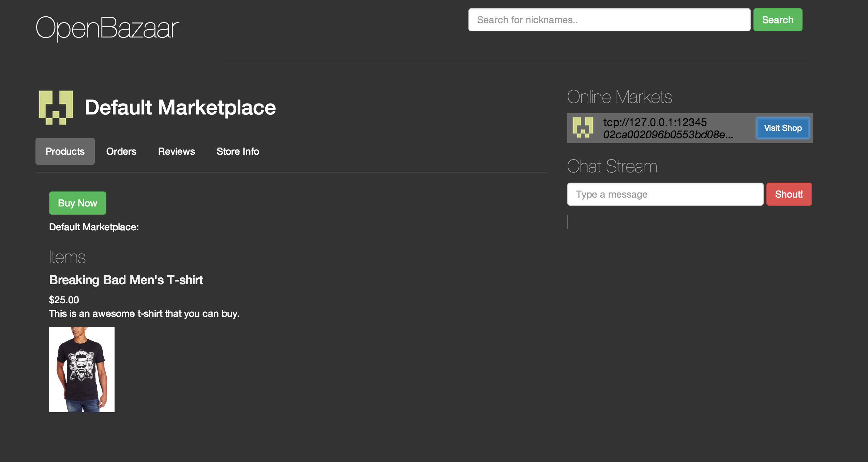Click the OpenBazaar logo
This screenshot has height=462, width=868.
point(107,27)
